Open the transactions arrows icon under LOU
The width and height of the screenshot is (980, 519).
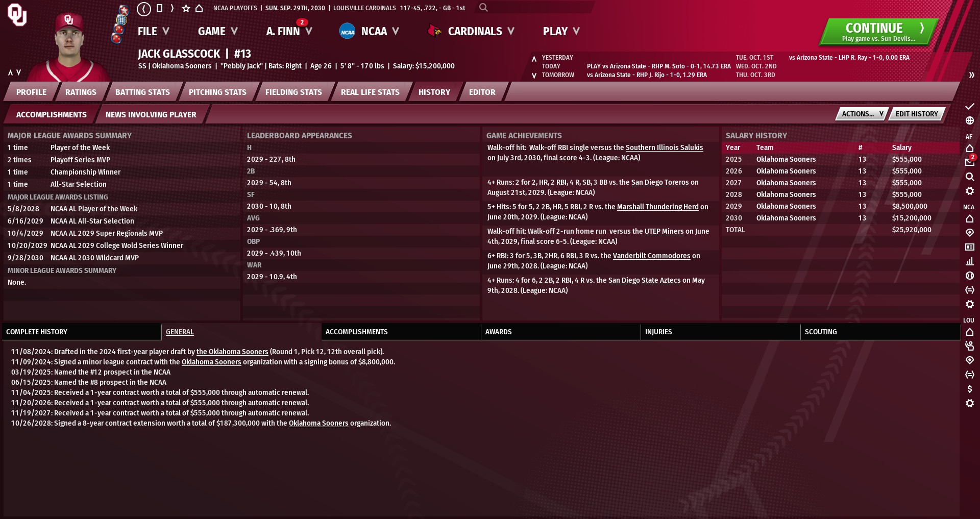click(x=970, y=375)
